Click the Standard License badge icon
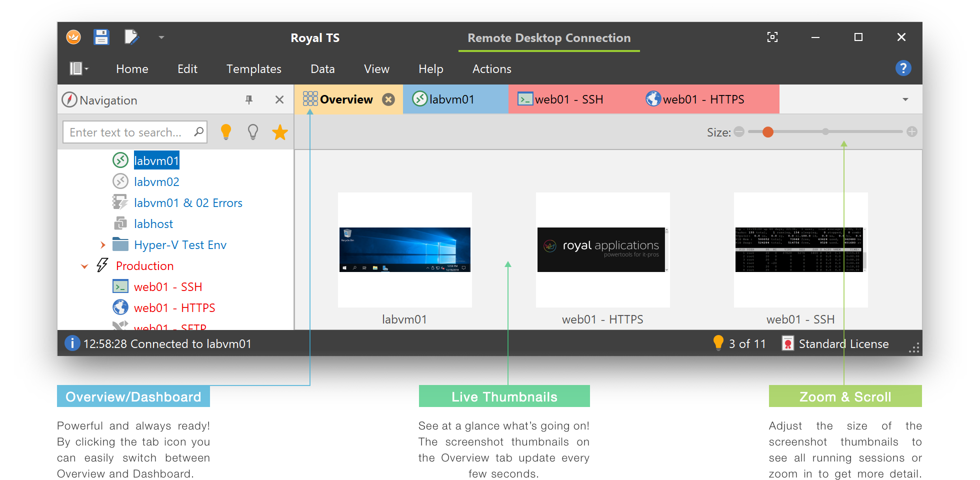Image resolution: width=980 pixels, height=480 pixels. coord(787,344)
